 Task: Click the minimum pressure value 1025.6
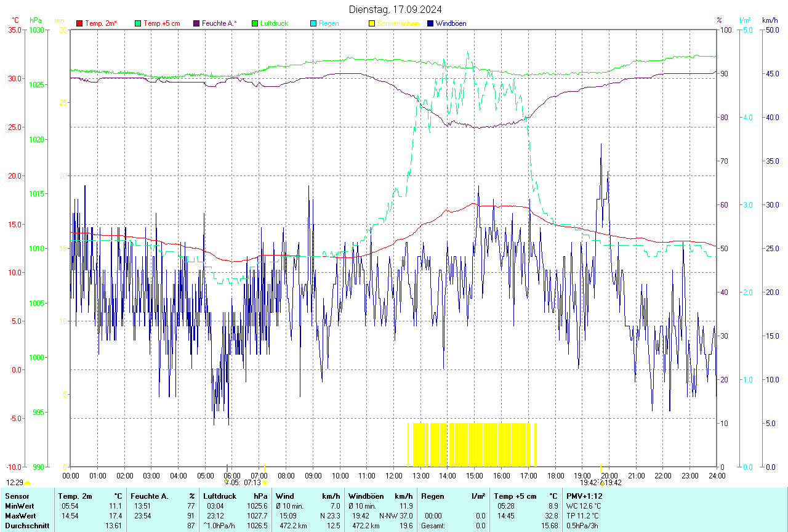click(x=257, y=506)
